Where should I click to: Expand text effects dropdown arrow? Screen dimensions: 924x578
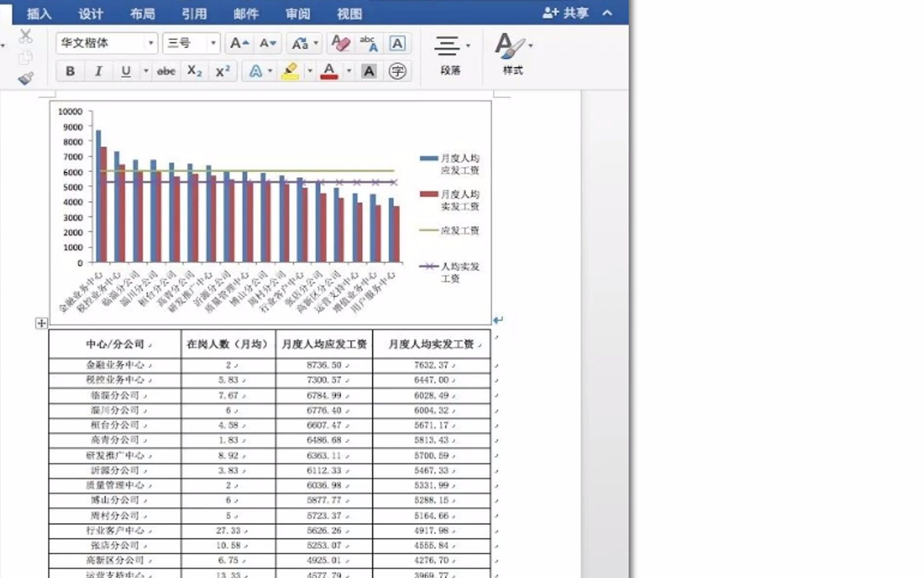(x=270, y=71)
